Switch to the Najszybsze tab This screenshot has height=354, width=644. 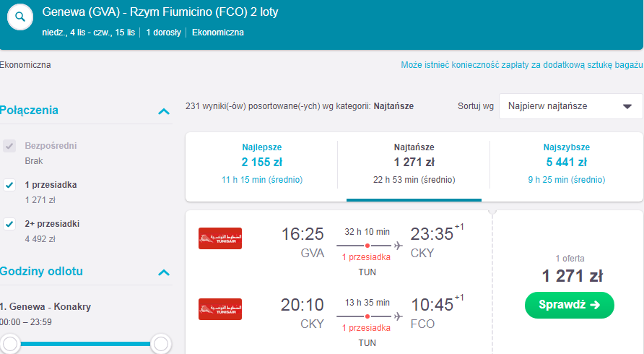point(566,164)
